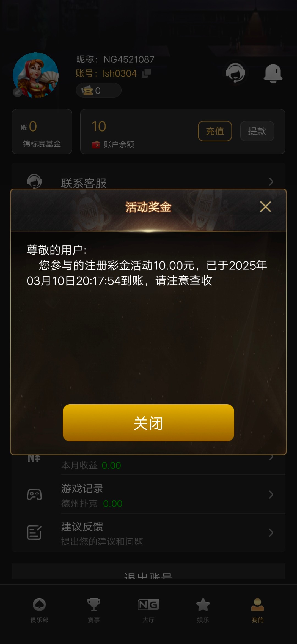
Task: Tap the customer service headset icon
Action: pyautogui.click(x=235, y=73)
